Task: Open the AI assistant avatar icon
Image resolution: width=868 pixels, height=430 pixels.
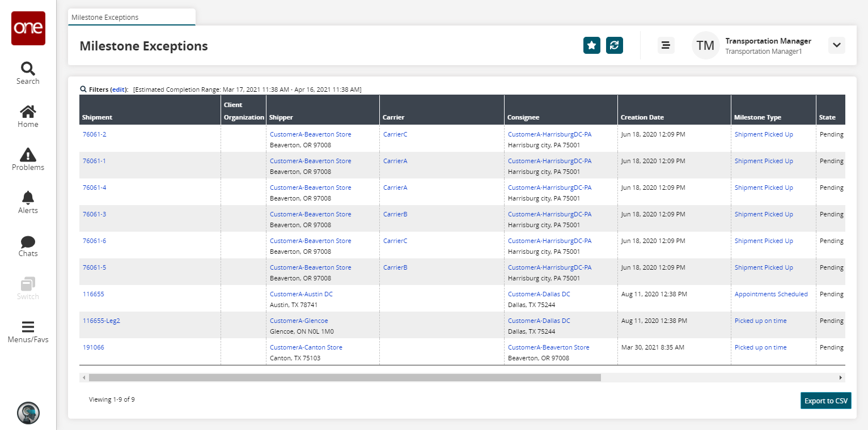Action: [28, 413]
